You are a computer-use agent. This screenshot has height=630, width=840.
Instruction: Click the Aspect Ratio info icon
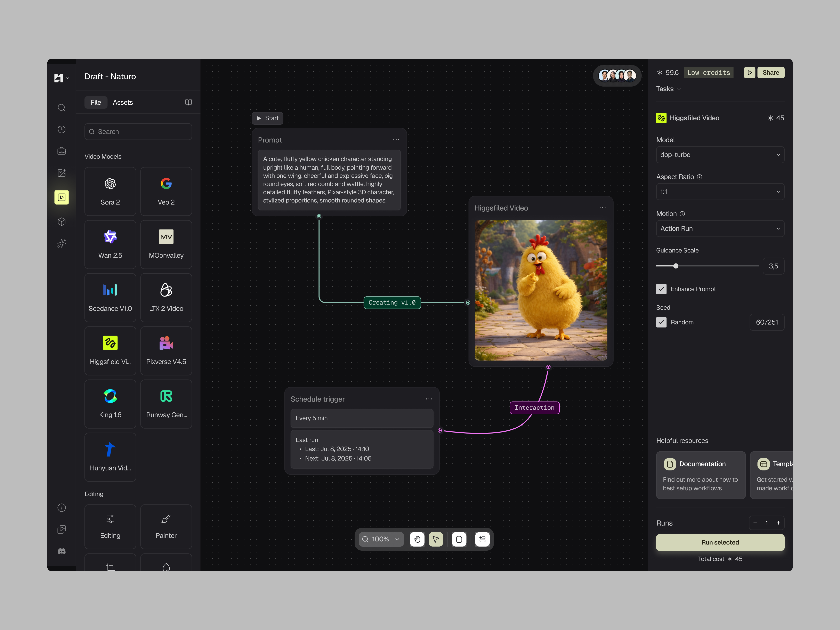(700, 177)
